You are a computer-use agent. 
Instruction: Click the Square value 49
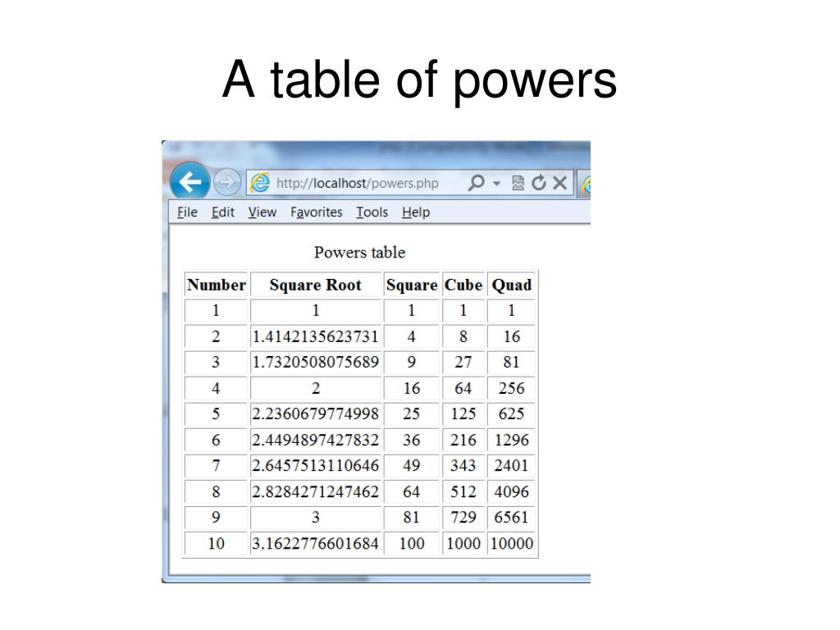(412, 466)
